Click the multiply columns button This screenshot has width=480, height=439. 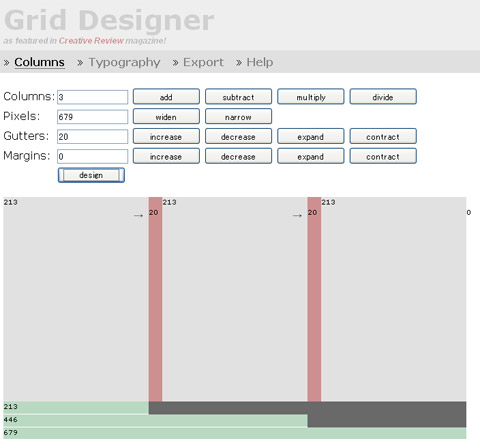(x=311, y=97)
